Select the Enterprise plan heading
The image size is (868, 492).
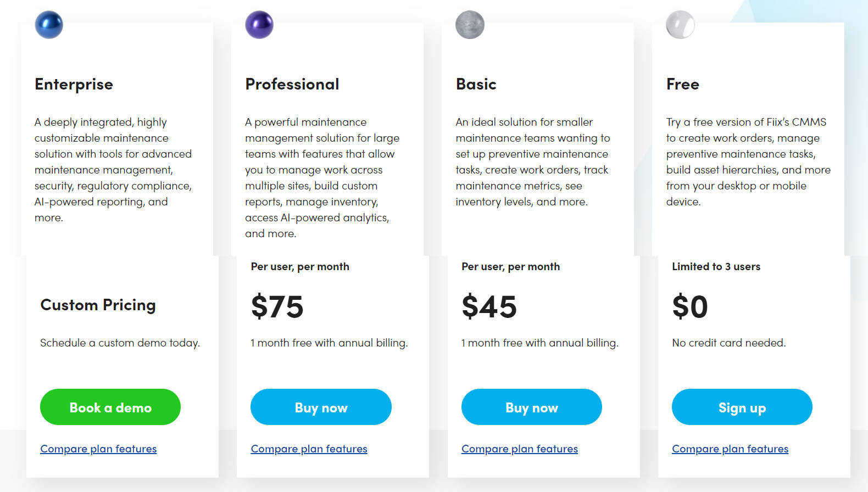pyautogui.click(x=74, y=84)
